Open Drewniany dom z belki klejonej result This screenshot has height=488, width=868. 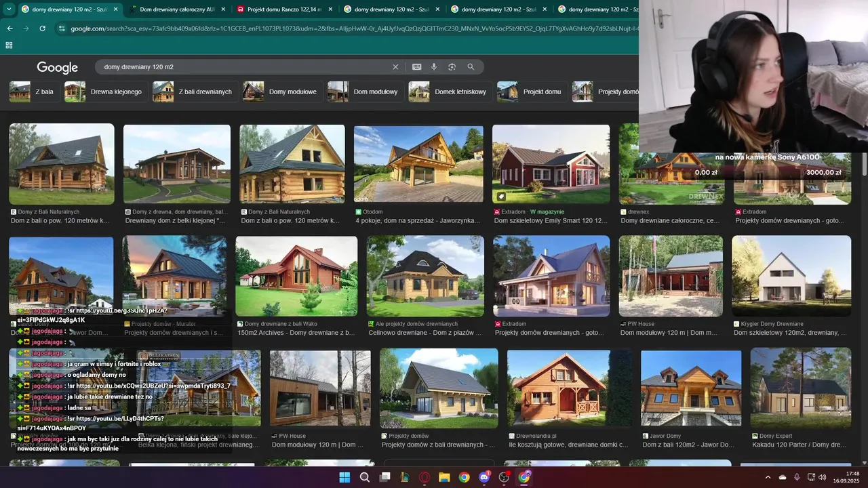176,221
